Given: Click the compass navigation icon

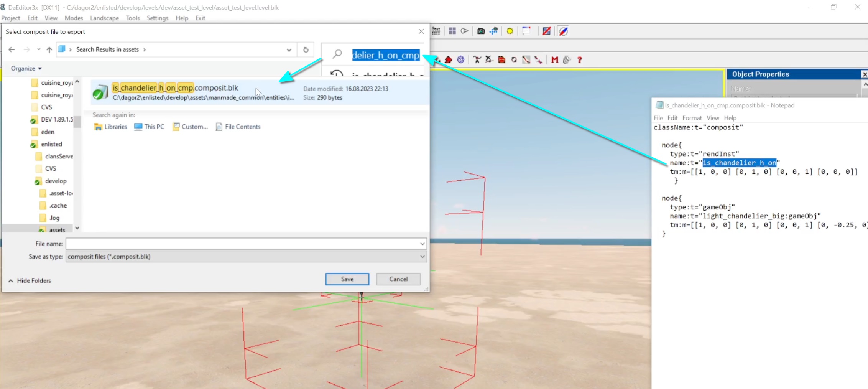Looking at the screenshot, I should [563, 31].
